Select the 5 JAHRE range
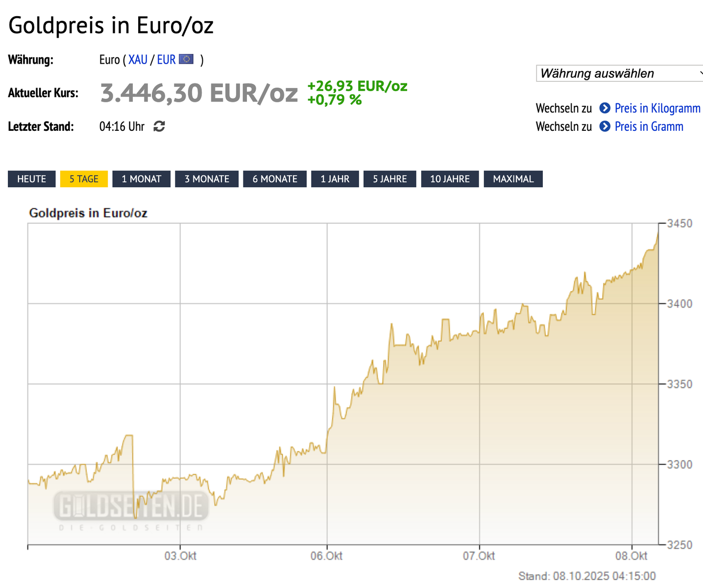The image size is (703, 588). [390, 179]
